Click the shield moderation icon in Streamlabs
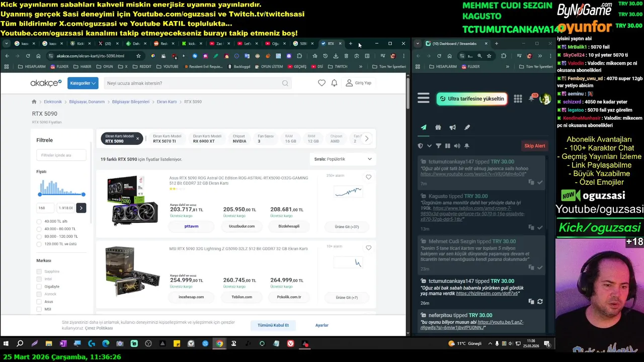Screen dimensions: 644x362 tap(421, 146)
